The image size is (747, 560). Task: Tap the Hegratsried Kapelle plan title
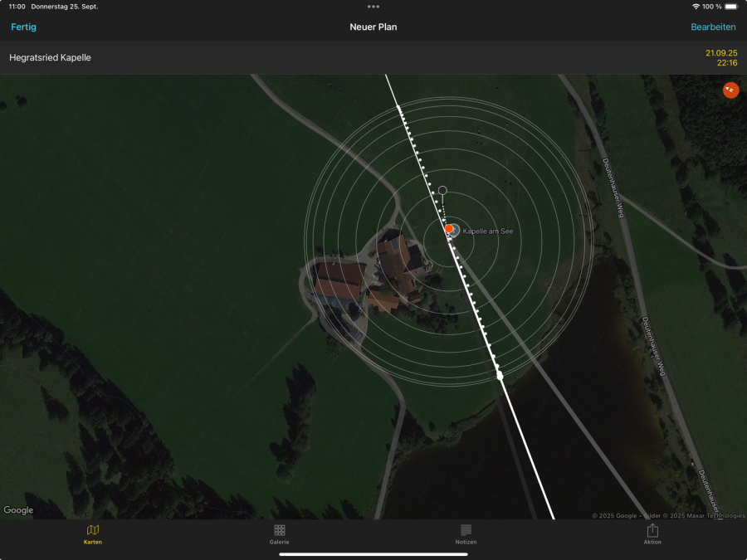pos(50,57)
